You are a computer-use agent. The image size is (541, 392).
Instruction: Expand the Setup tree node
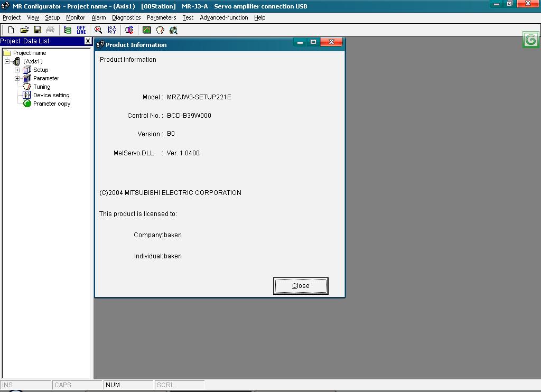tap(17, 70)
